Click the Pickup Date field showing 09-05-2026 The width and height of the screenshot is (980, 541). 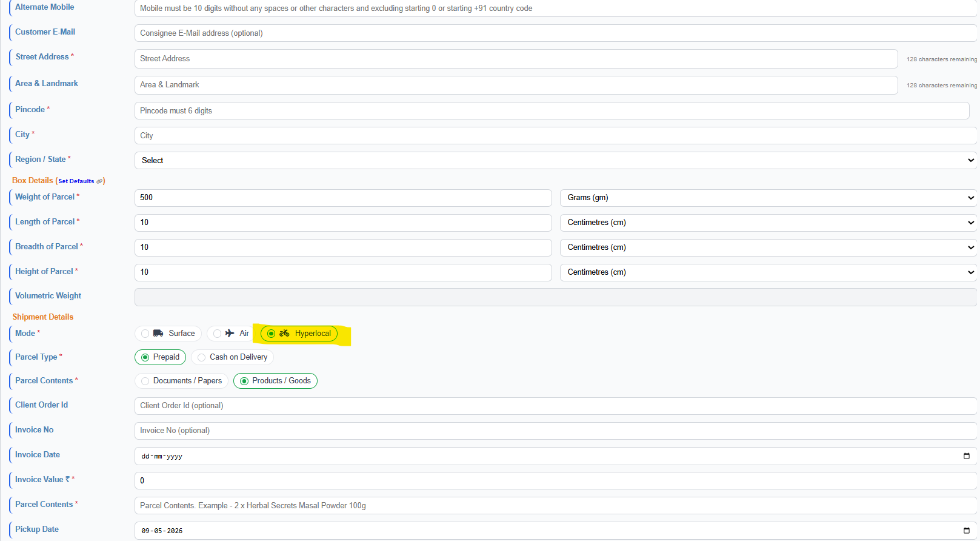(556, 531)
